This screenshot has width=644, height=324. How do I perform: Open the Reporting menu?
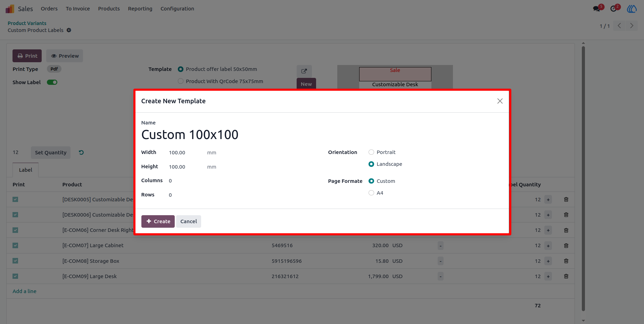click(140, 9)
